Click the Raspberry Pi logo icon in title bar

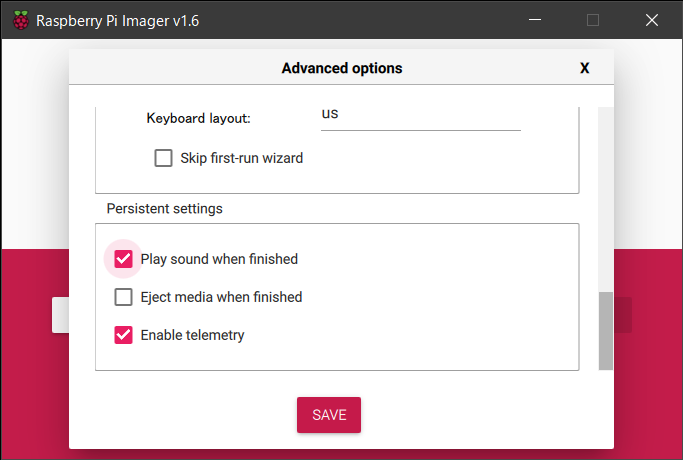[x=20, y=20]
